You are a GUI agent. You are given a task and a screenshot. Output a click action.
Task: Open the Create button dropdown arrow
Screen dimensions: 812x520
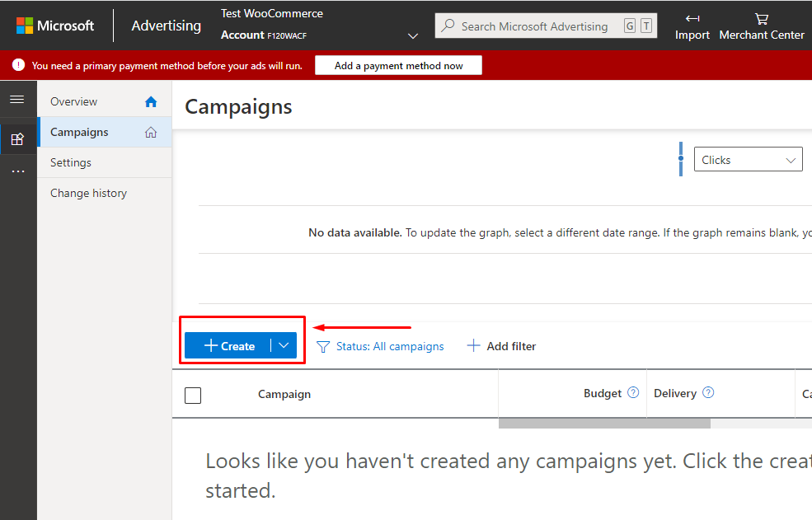coord(284,345)
